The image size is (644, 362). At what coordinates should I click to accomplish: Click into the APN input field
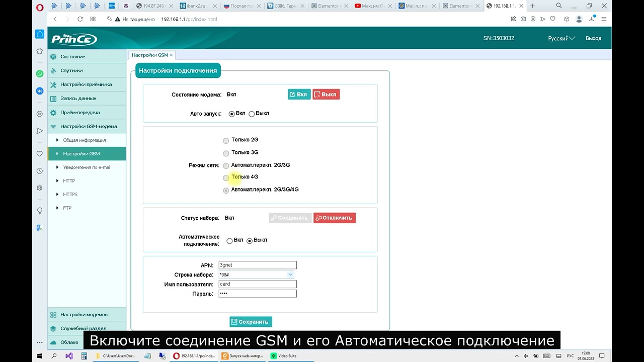[x=258, y=265]
